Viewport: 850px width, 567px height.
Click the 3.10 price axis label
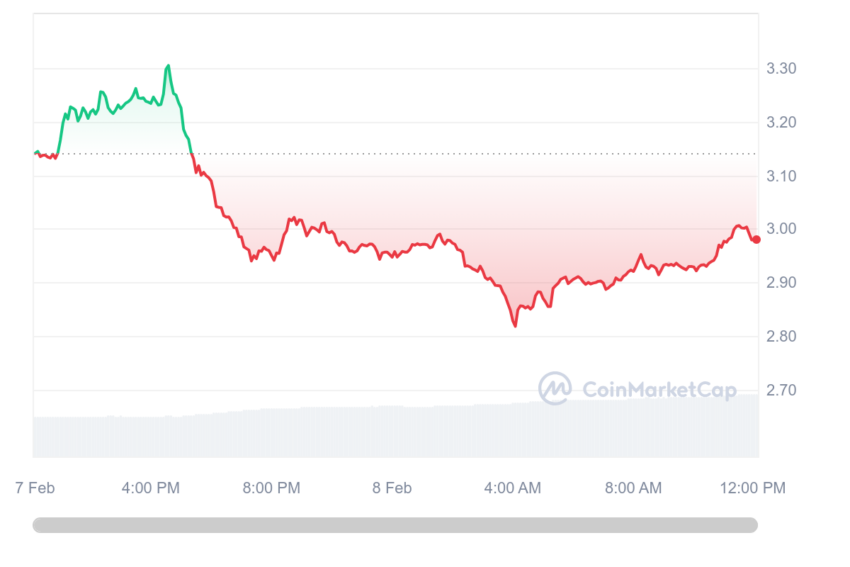[x=781, y=176]
